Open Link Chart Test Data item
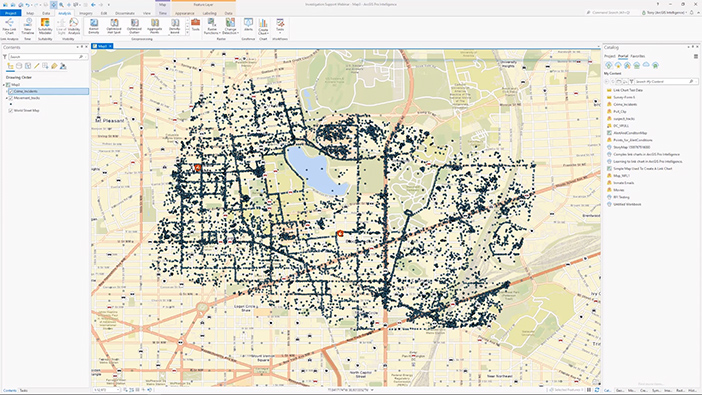Image resolution: width=702 pixels, height=395 pixels. pyautogui.click(x=627, y=90)
